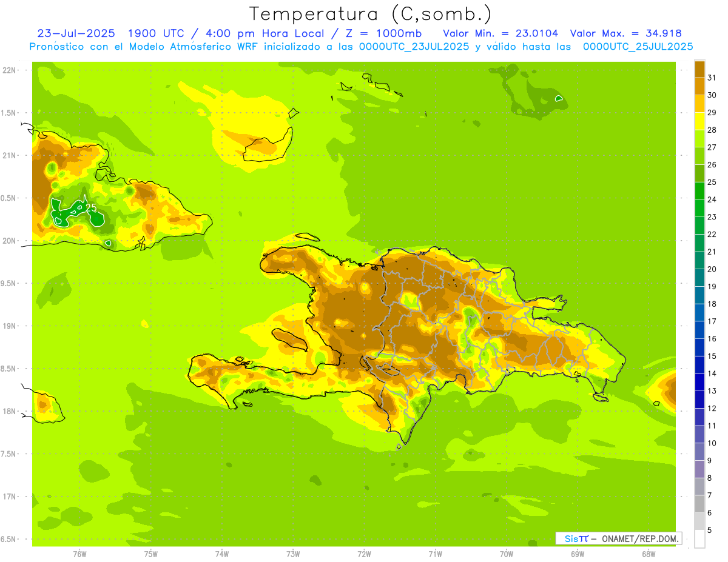Click the "25" contour label over Cuba

click(x=92, y=207)
